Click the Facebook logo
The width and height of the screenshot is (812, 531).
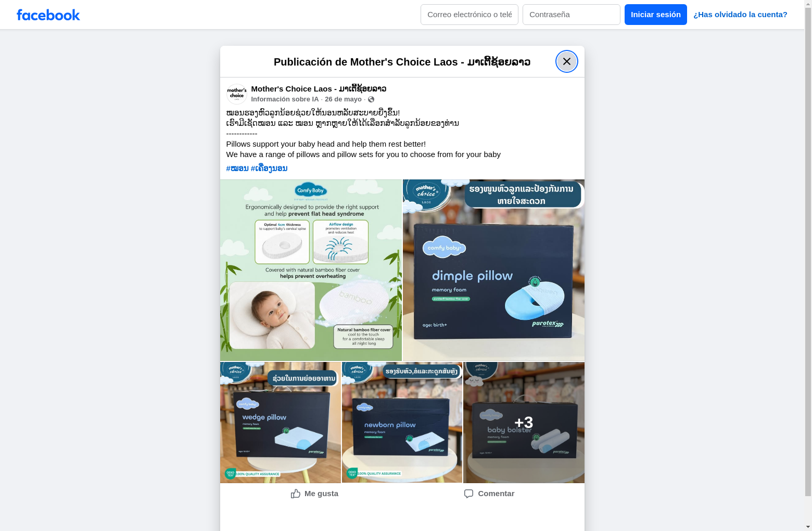[x=48, y=15]
